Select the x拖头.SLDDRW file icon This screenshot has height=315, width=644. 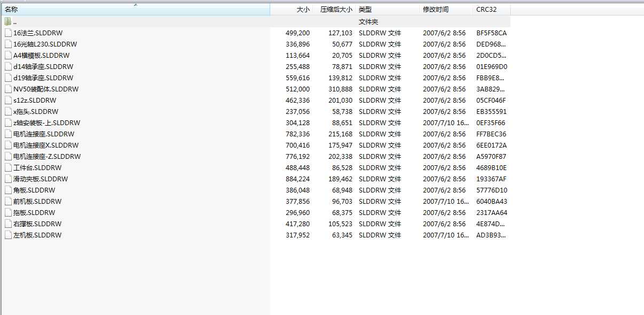click(x=8, y=111)
